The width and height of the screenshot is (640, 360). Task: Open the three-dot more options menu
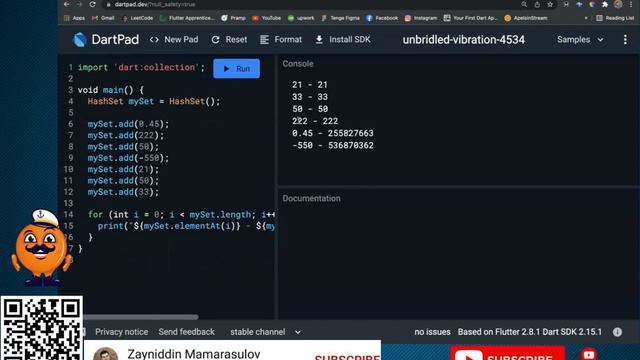625,40
